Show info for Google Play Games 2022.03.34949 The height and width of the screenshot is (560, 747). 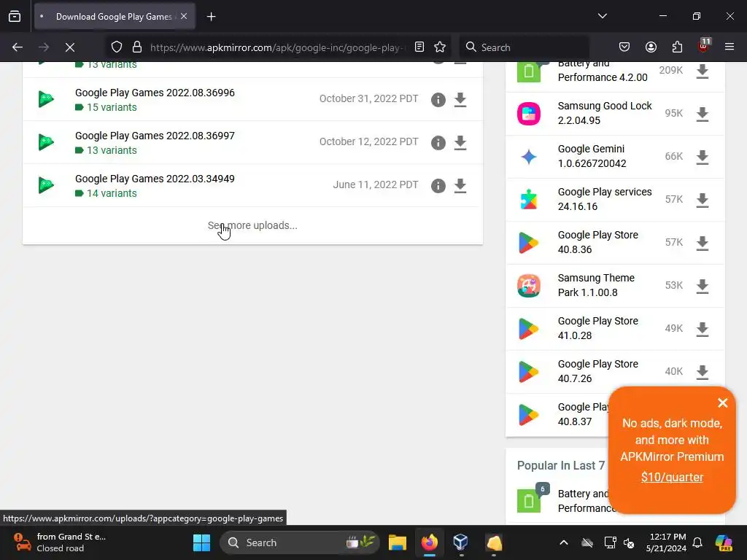pyautogui.click(x=438, y=185)
